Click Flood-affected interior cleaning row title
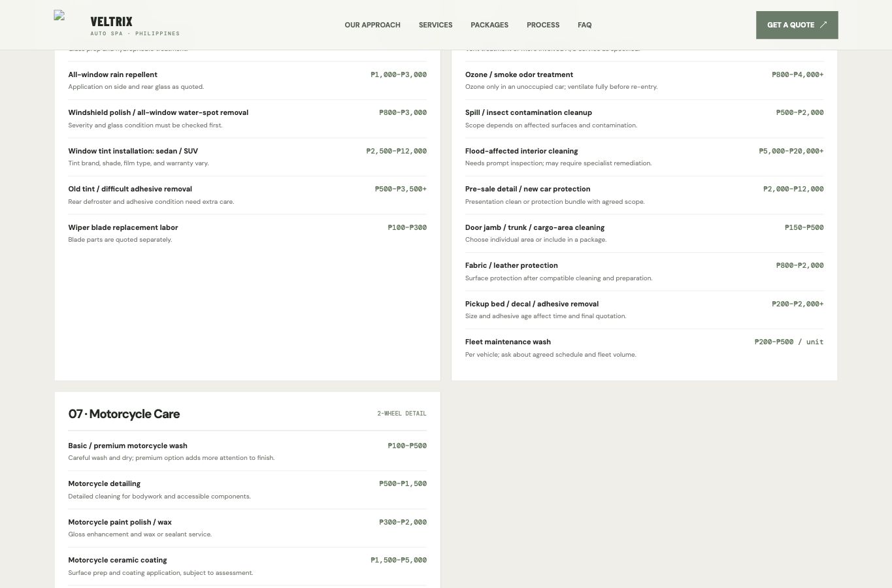The height and width of the screenshot is (588, 892). click(521, 151)
